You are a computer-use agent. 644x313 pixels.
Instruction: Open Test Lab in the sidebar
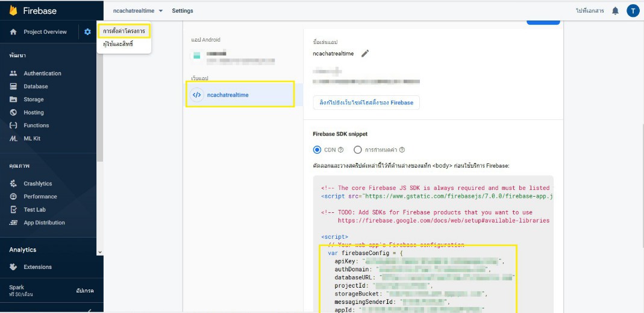coord(34,209)
